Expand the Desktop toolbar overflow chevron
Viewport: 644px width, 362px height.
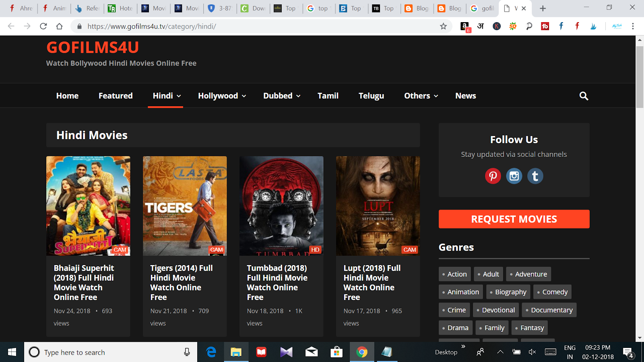[463, 346]
